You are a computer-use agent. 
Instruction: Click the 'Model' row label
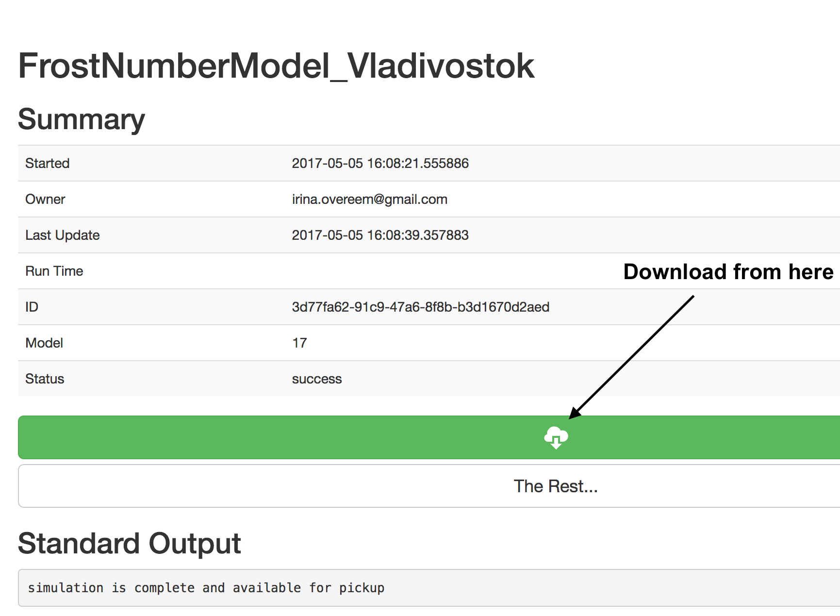point(44,343)
